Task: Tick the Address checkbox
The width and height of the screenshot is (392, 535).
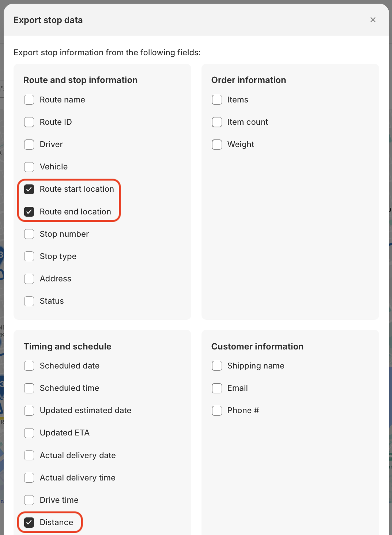Action: point(29,279)
